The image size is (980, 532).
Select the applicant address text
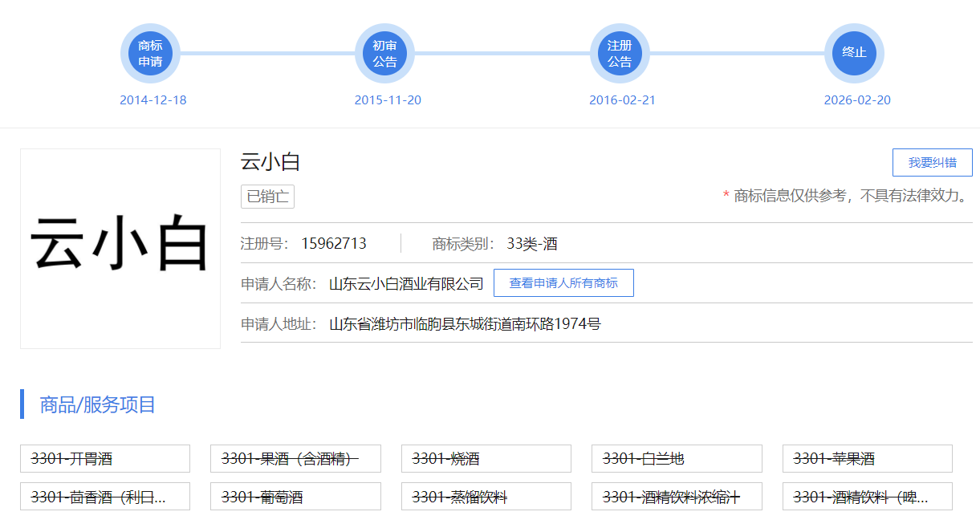point(465,324)
